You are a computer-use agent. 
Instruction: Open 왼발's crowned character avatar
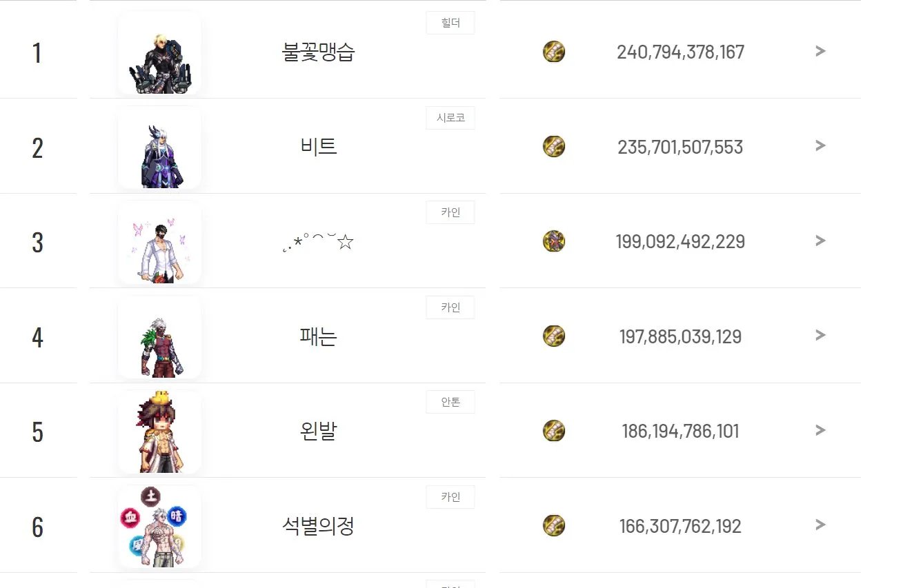[159, 432]
